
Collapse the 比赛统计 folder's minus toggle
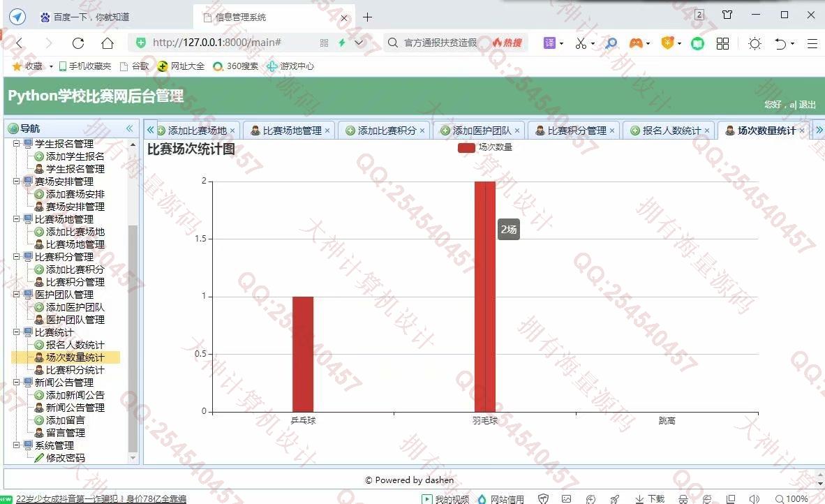(16, 332)
